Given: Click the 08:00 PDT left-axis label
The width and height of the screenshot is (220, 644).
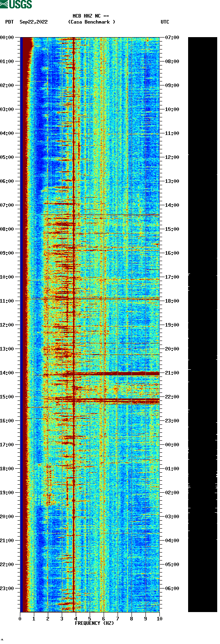Looking at the screenshot, I should point(7,229).
